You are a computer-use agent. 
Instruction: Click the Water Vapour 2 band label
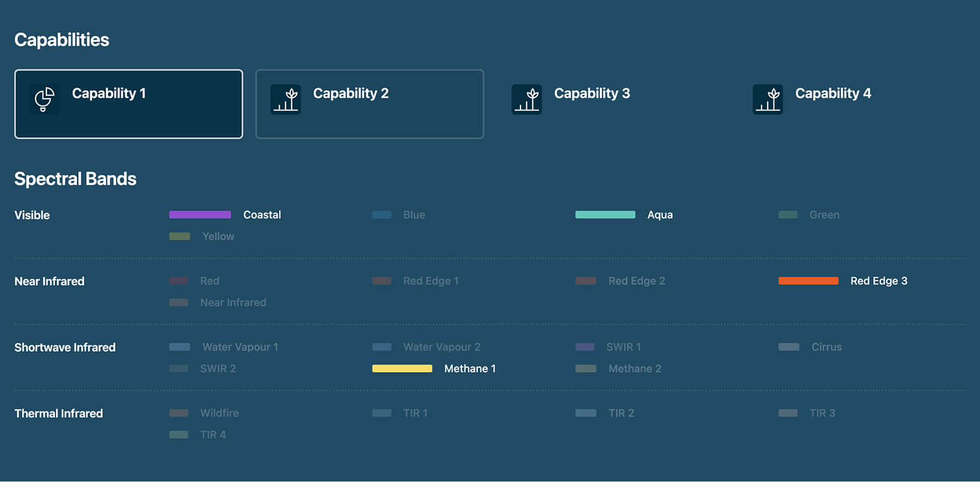442,347
